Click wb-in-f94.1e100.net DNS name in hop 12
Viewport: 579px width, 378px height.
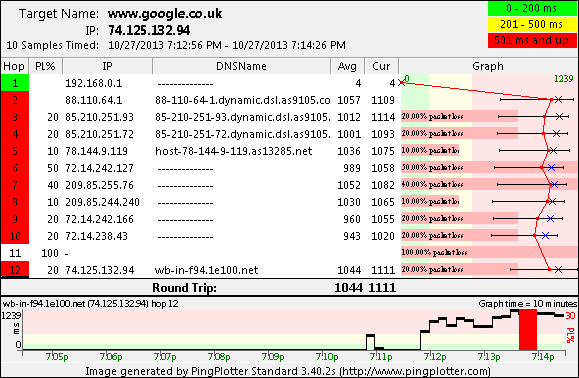tap(206, 270)
